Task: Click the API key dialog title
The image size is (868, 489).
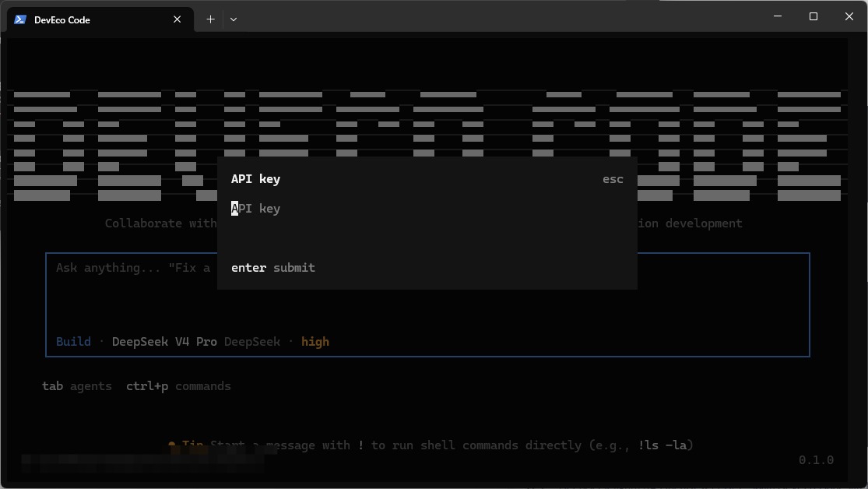Action: (256, 179)
